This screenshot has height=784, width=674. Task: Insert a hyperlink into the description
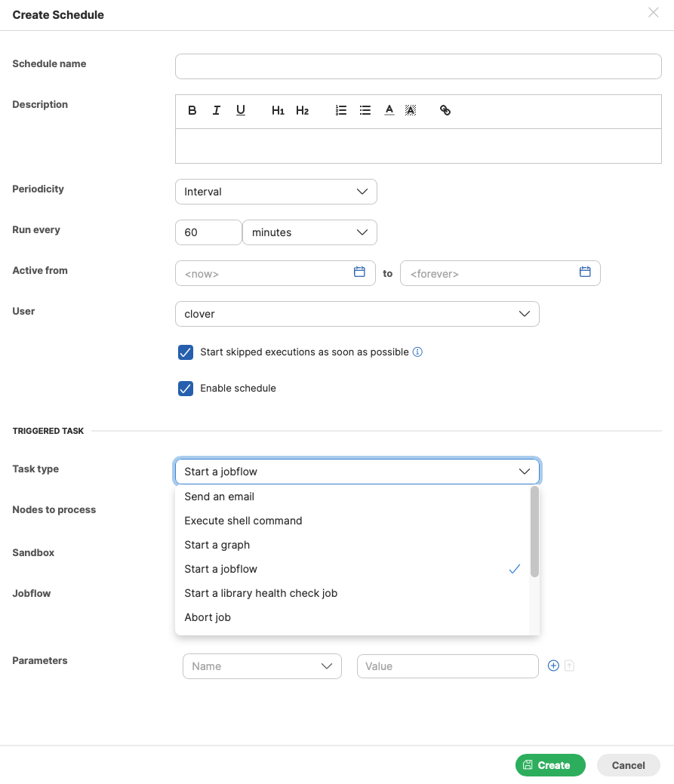pyautogui.click(x=445, y=110)
